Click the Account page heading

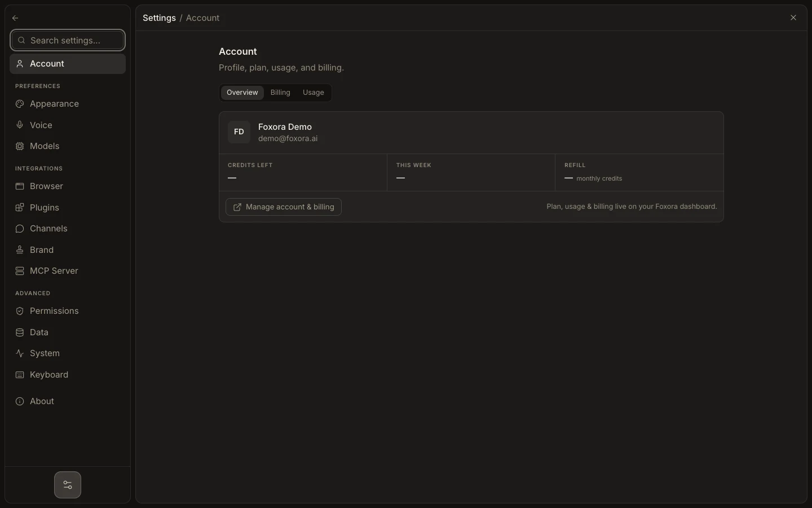click(x=237, y=51)
